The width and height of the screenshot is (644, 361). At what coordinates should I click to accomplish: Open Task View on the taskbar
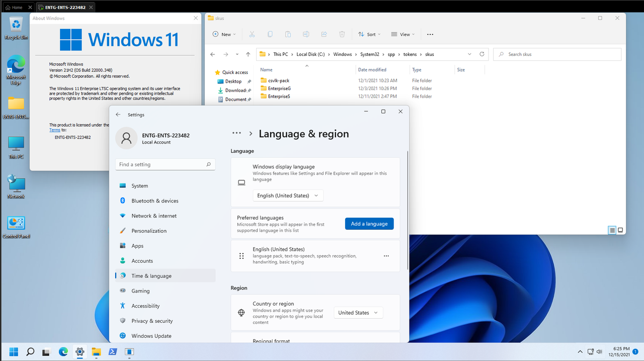coord(46,351)
